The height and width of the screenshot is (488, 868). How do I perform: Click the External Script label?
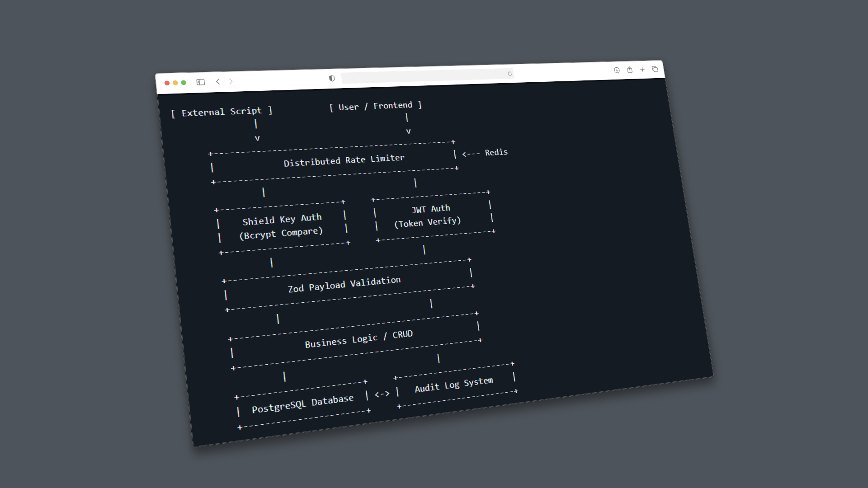pyautogui.click(x=222, y=111)
